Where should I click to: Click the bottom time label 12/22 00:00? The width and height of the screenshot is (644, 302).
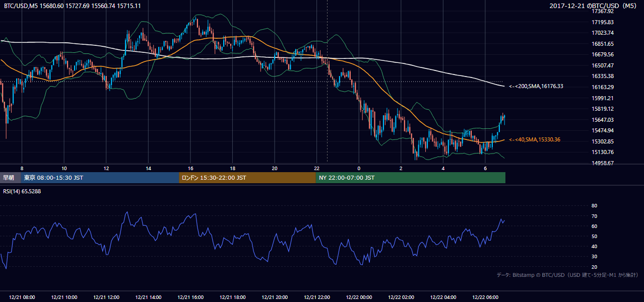359,297
